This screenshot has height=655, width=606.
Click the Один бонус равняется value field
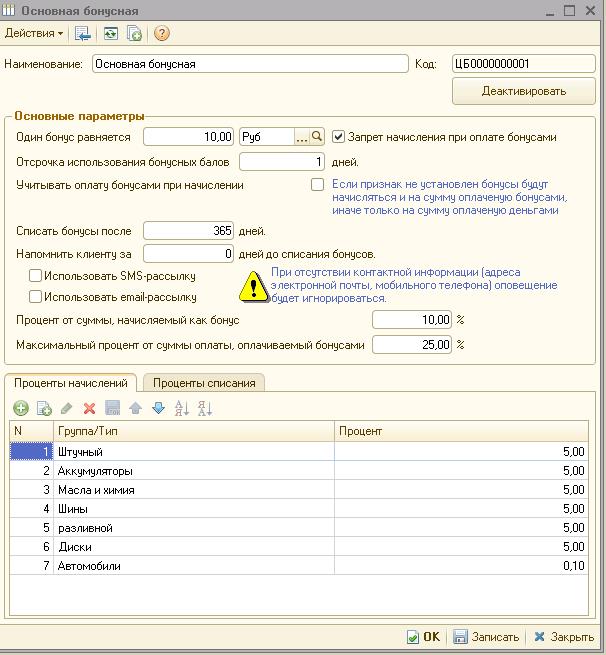tap(188, 137)
